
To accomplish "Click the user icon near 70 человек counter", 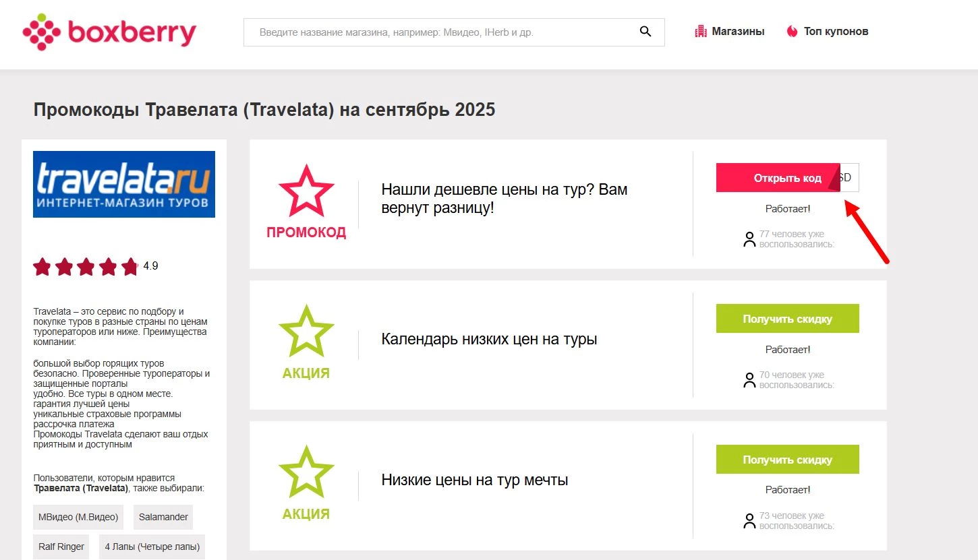I will pos(749,379).
